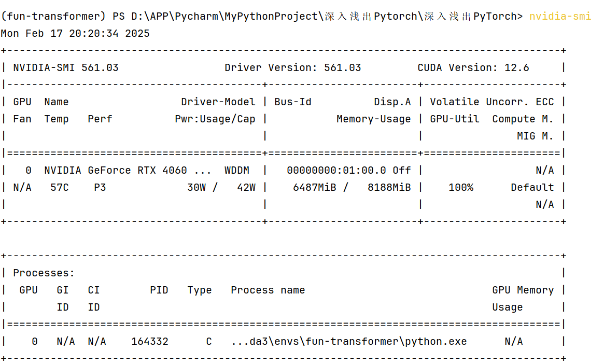Click the timestamp Mon Feb 17 20:20:34 2025
This screenshot has height=364, width=604.
coord(75,34)
